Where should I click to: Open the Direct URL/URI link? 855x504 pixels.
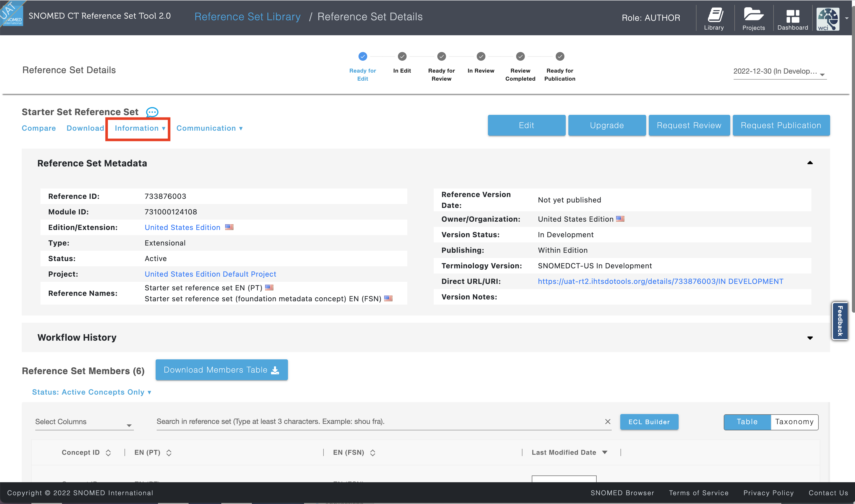660,281
